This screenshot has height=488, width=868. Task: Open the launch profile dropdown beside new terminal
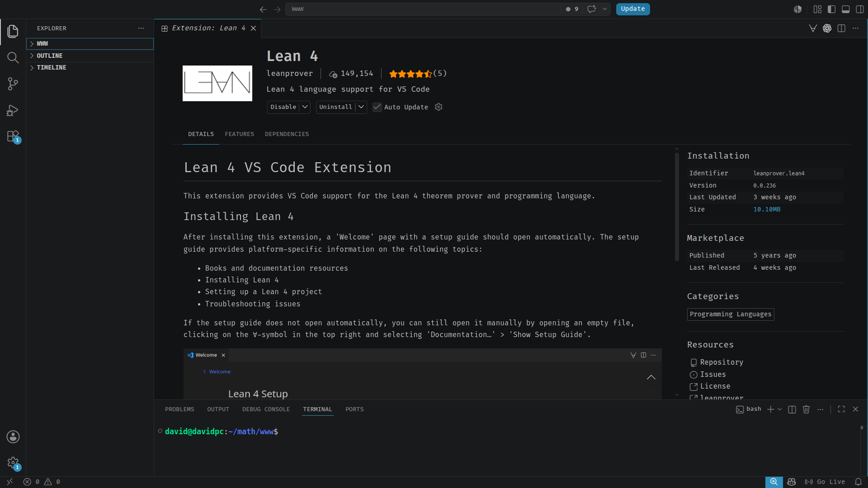779,409
